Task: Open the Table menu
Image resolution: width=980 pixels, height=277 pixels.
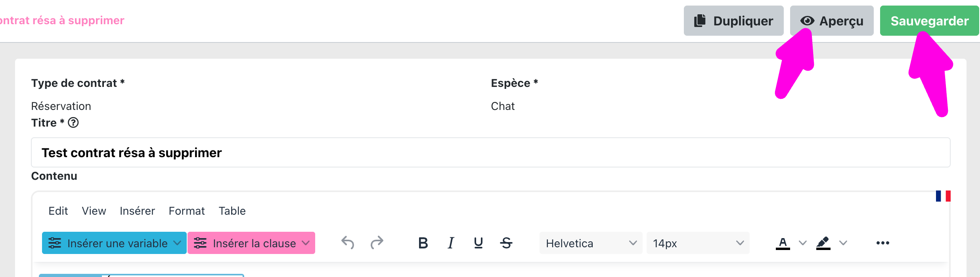Action: tap(232, 211)
